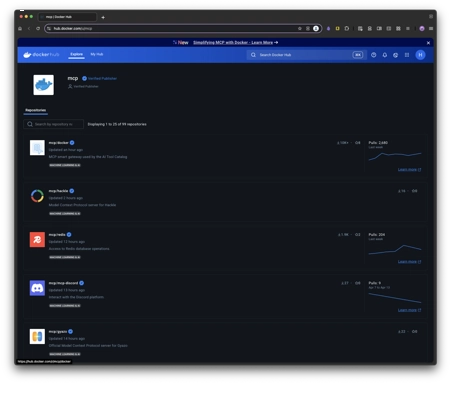
Task: Click 'Interact with the Discord platform' description
Action: [x=76, y=297]
